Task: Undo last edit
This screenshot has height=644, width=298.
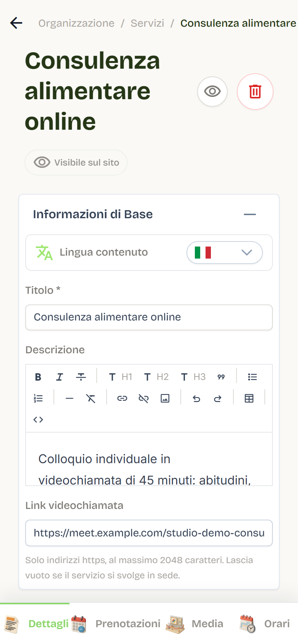Action: click(196, 398)
